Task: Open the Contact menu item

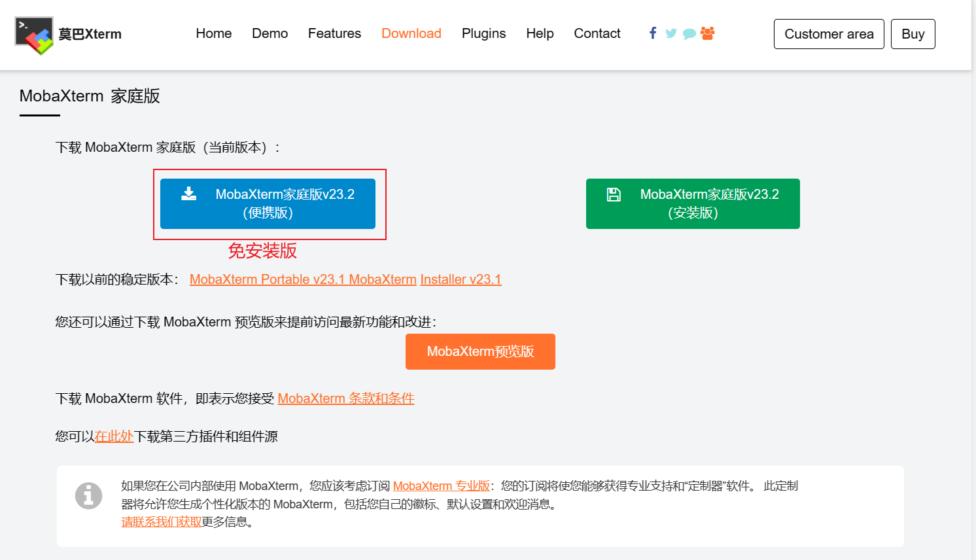Action: pos(597,33)
